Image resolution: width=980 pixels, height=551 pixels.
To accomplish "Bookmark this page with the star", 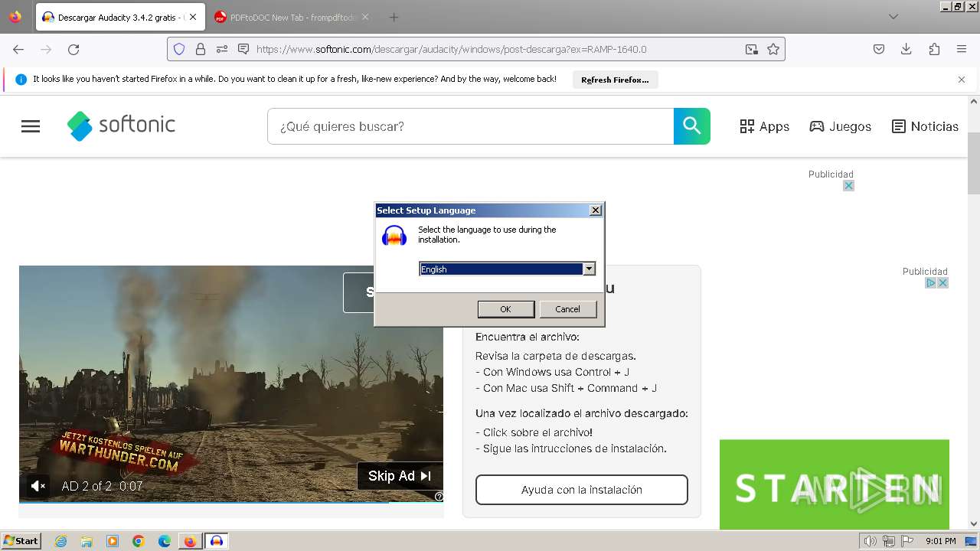I will click(x=773, y=49).
